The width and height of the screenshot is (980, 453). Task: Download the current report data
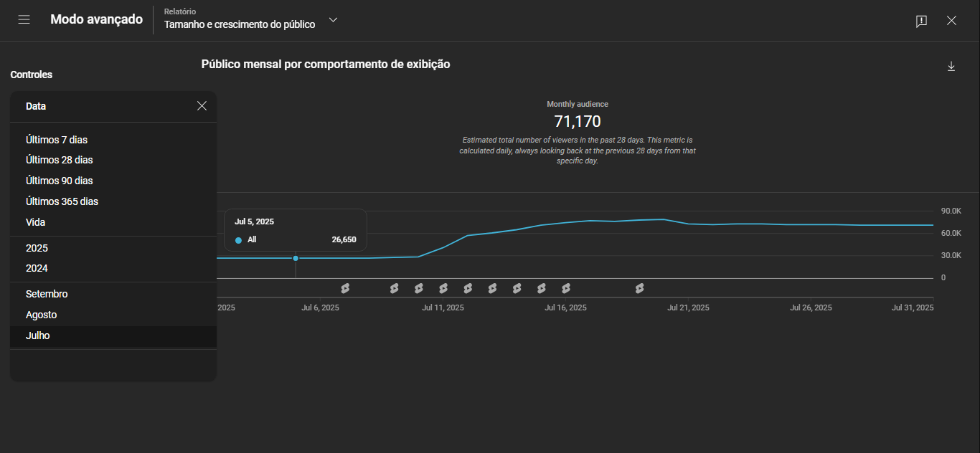tap(951, 66)
